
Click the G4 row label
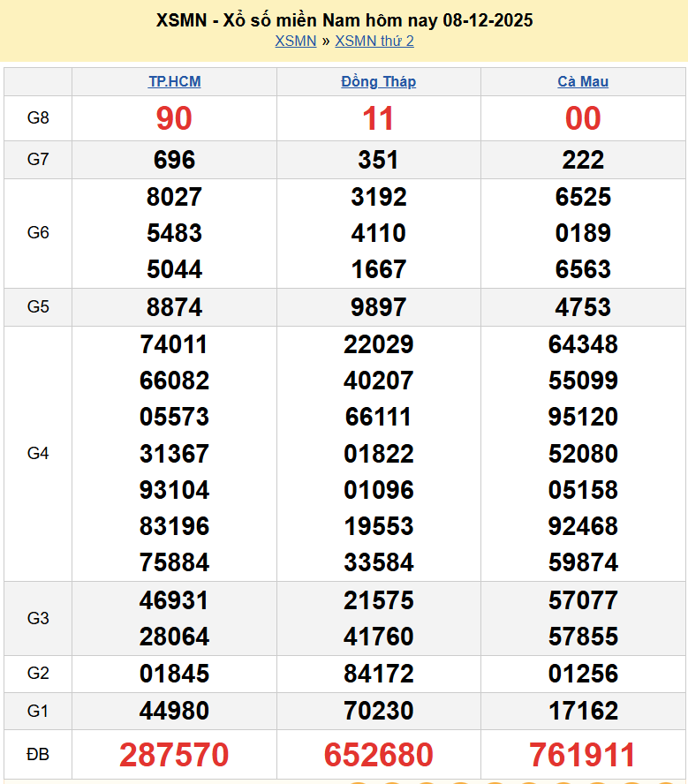(x=38, y=453)
